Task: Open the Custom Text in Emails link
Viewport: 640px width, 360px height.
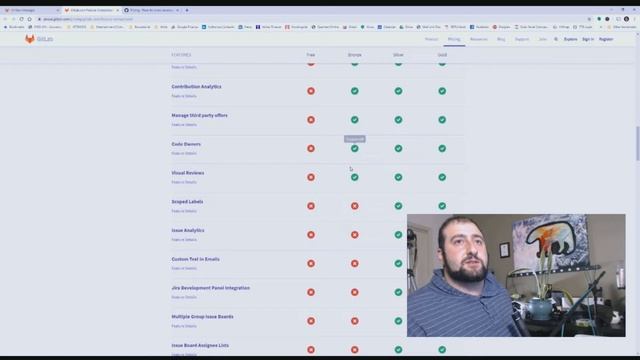Action: (196, 259)
